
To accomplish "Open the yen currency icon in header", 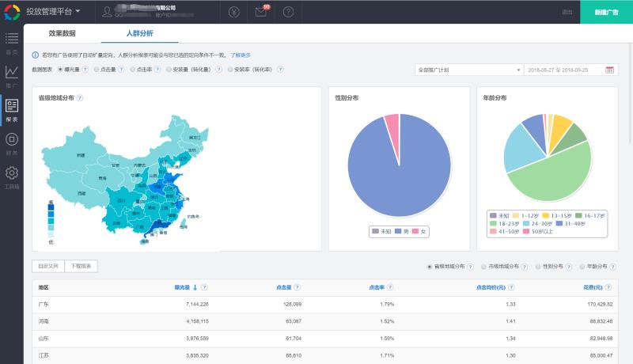I will coord(233,12).
